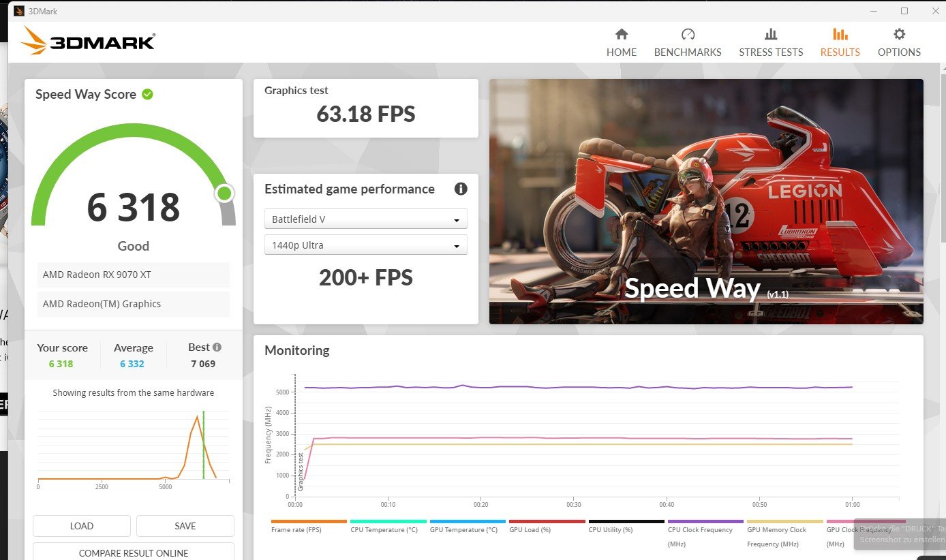Image resolution: width=946 pixels, height=560 pixels.
Task: Click the 63.18 FPS graphics test result
Action: coord(366,114)
